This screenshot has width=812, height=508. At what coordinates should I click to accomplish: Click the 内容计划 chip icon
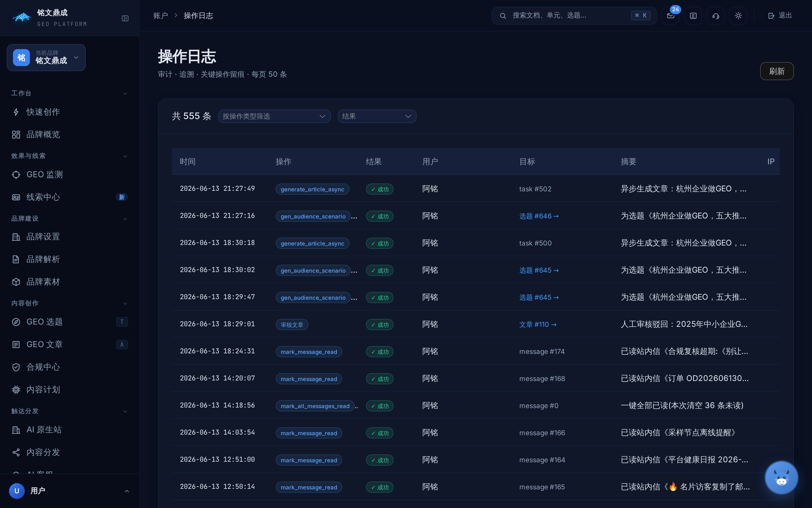[x=16, y=390]
